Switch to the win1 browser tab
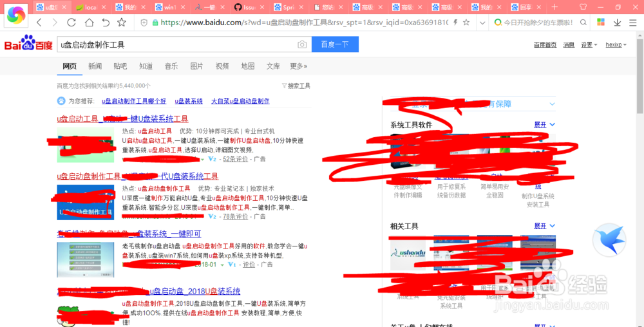644x327 pixels. [169, 7]
